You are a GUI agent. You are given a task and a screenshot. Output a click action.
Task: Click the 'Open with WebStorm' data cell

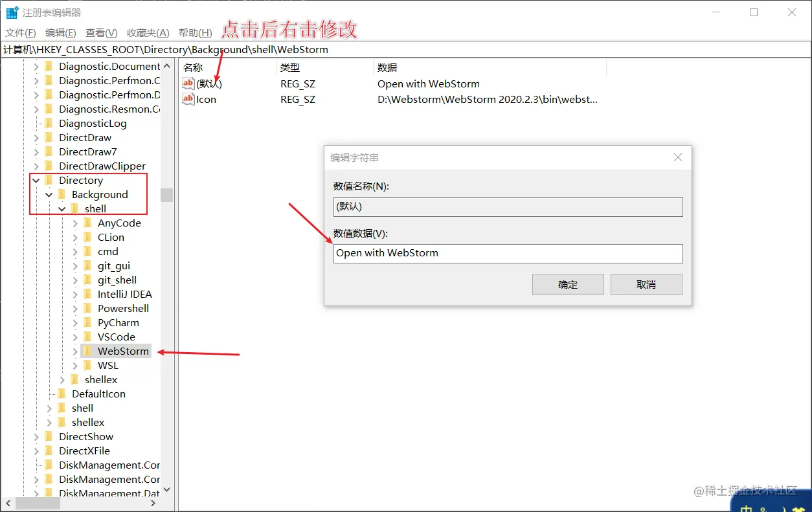(429, 83)
